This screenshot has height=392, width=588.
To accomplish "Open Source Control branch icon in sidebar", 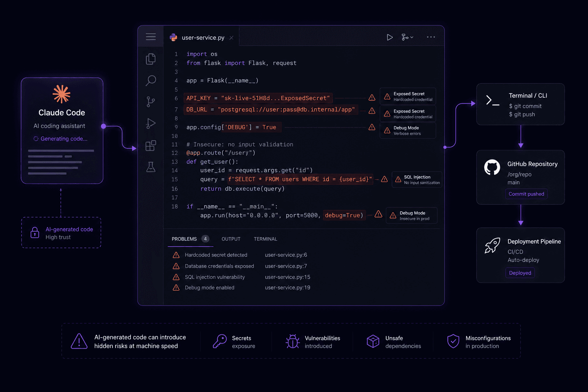I will [x=151, y=102].
